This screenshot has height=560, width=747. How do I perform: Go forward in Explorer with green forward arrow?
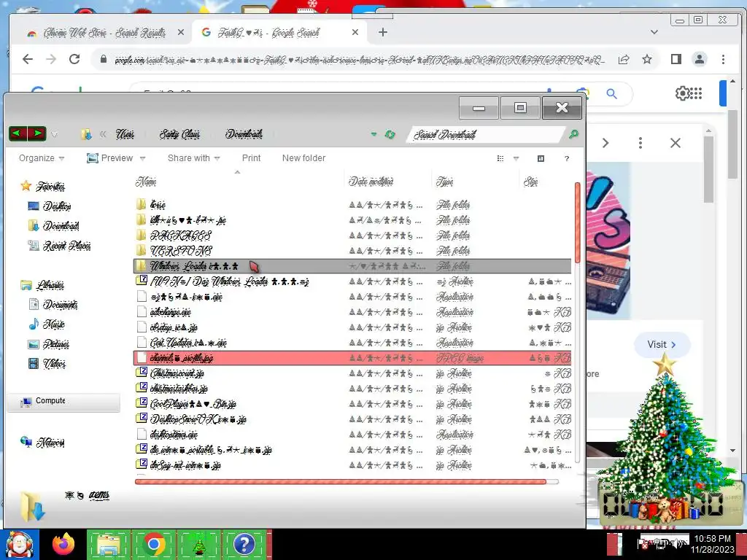[37, 133]
